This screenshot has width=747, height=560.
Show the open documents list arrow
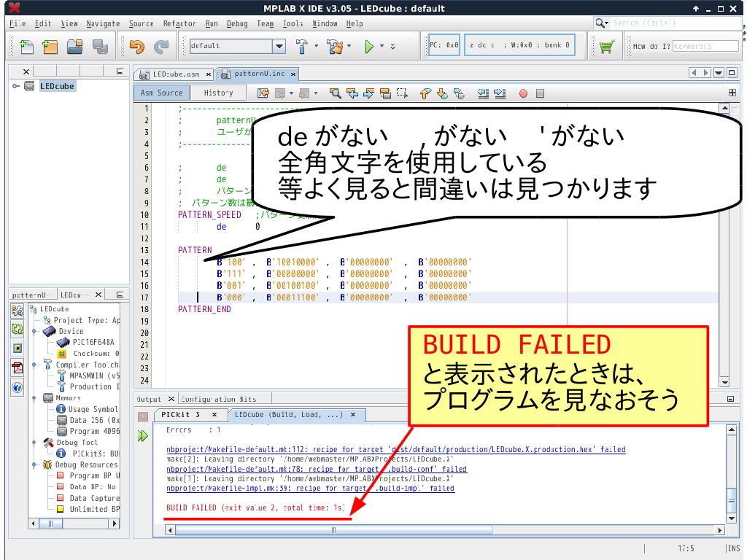point(719,73)
